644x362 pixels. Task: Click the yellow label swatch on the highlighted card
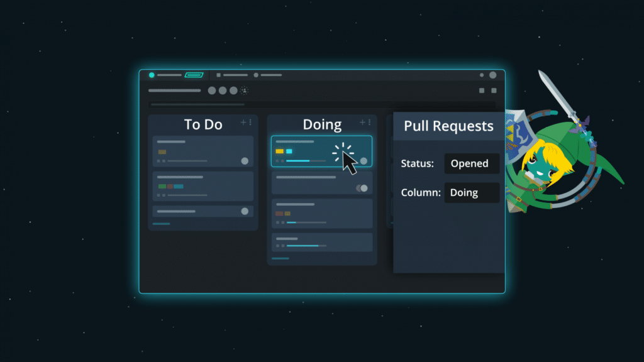(x=279, y=151)
